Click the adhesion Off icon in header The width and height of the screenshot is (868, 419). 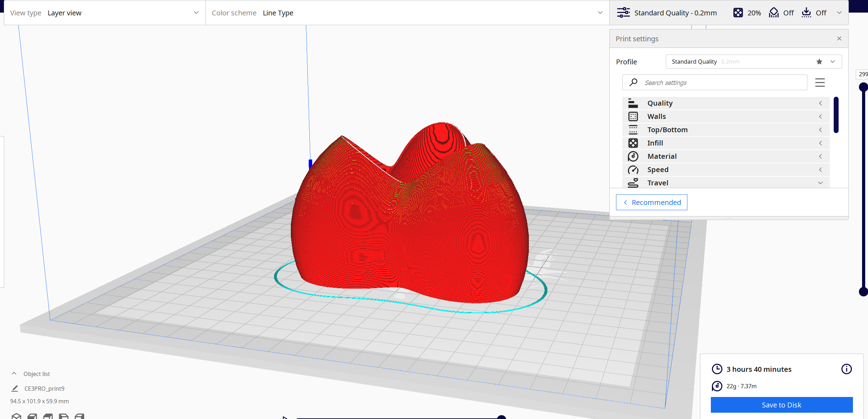click(x=806, y=13)
